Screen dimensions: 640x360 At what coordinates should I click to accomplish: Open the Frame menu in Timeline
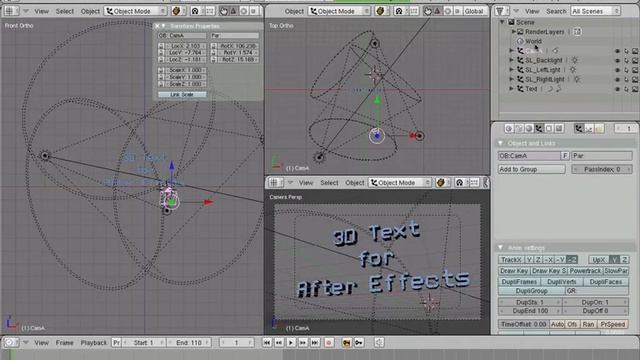click(x=64, y=342)
